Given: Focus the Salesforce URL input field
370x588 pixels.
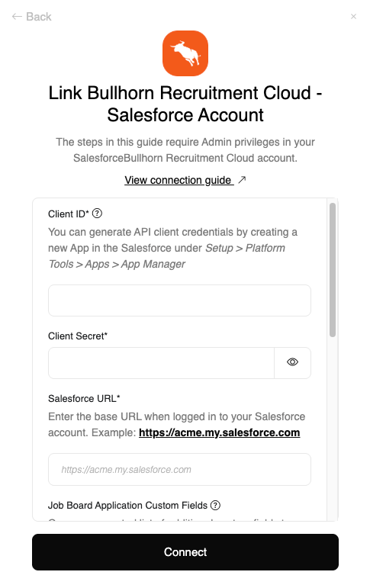Looking at the screenshot, I should pyautogui.click(x=179, y=470).
